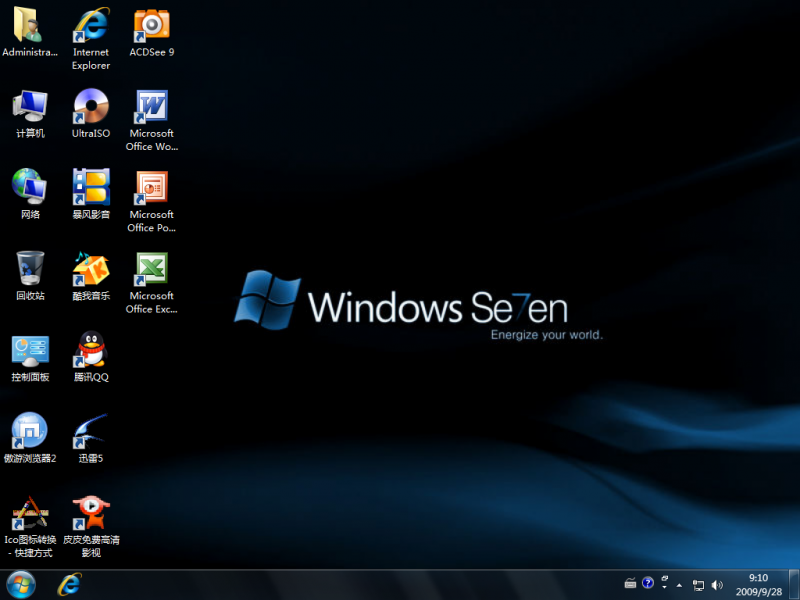Open the volume speaker tray icon
Image resolution: width=800 pixels, height=600 pixels.
tap(717, 585)
